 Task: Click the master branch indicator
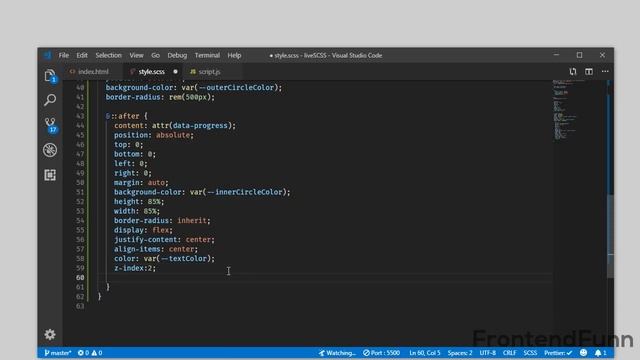coord(58,353)
